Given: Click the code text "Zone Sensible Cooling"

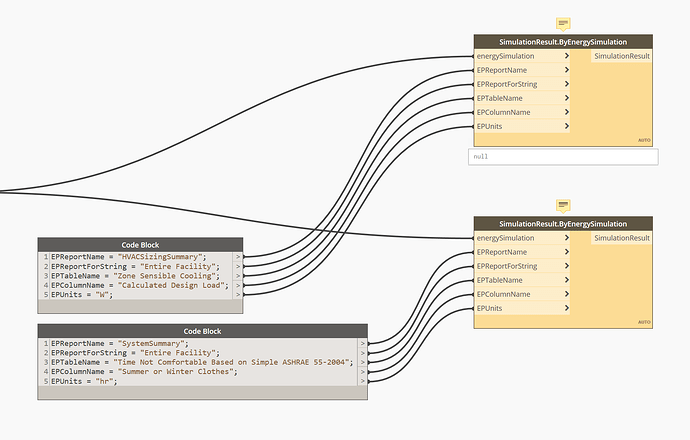Looking at the screenshot, I should [x=166, y=276].
